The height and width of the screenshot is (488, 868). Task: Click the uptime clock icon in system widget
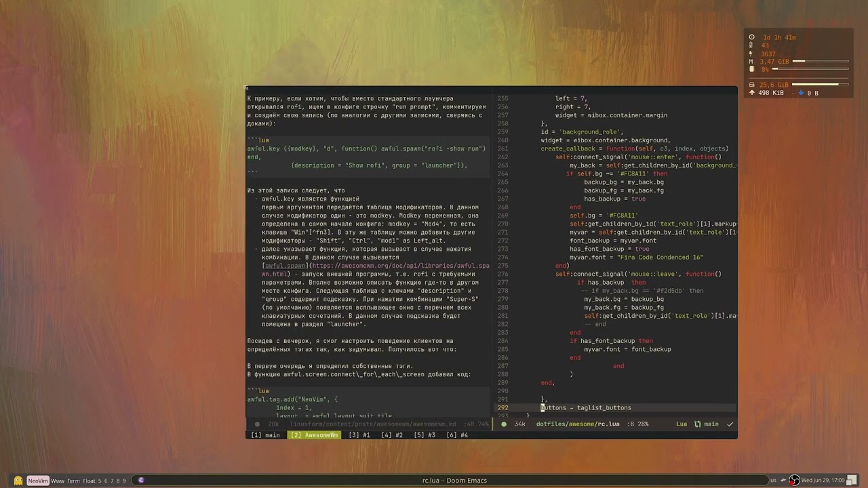pos(751,37)
